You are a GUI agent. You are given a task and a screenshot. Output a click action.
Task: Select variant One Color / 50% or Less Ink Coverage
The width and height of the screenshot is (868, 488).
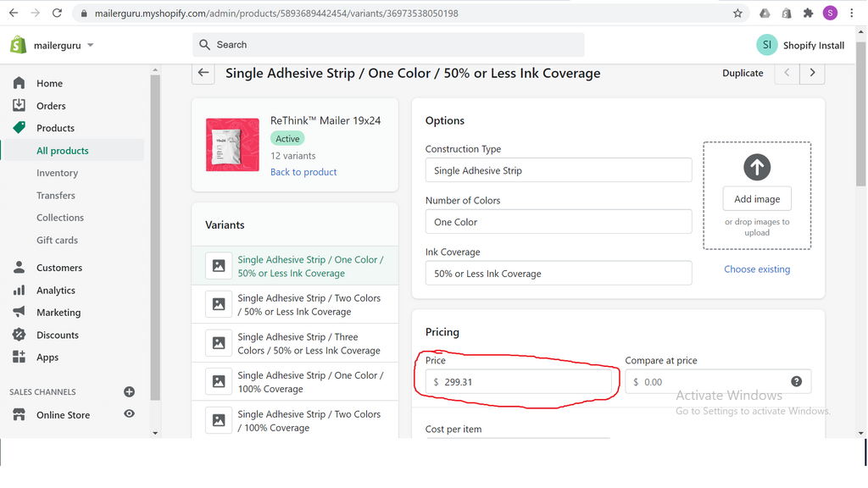pyautogui.click(x=295, y=266)
